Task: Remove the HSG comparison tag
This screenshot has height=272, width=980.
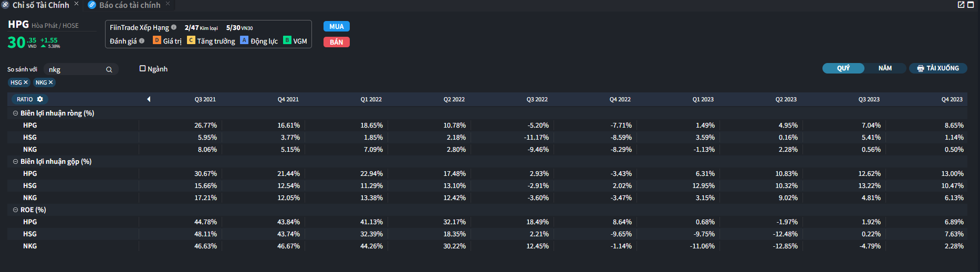Action: tap(26, 82)
